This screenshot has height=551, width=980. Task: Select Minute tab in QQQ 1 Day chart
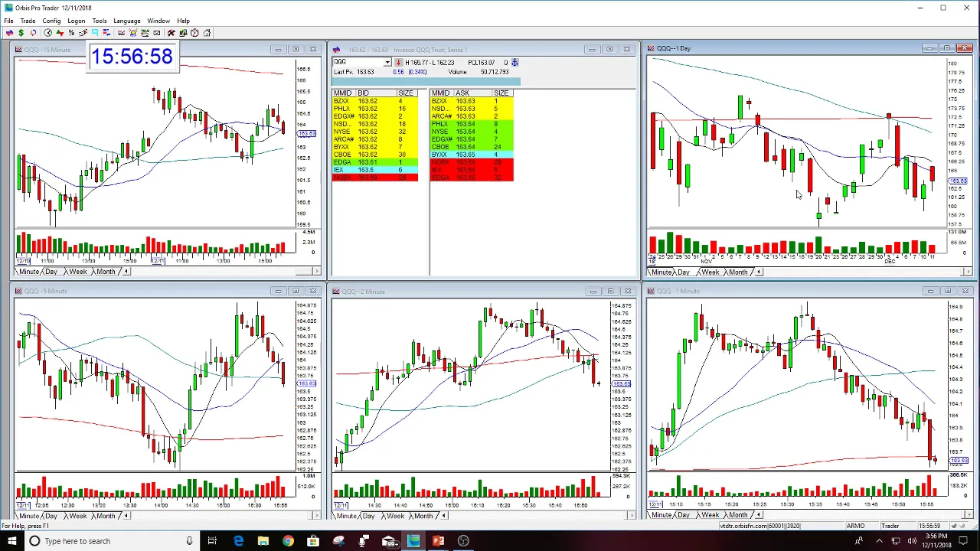661,272
